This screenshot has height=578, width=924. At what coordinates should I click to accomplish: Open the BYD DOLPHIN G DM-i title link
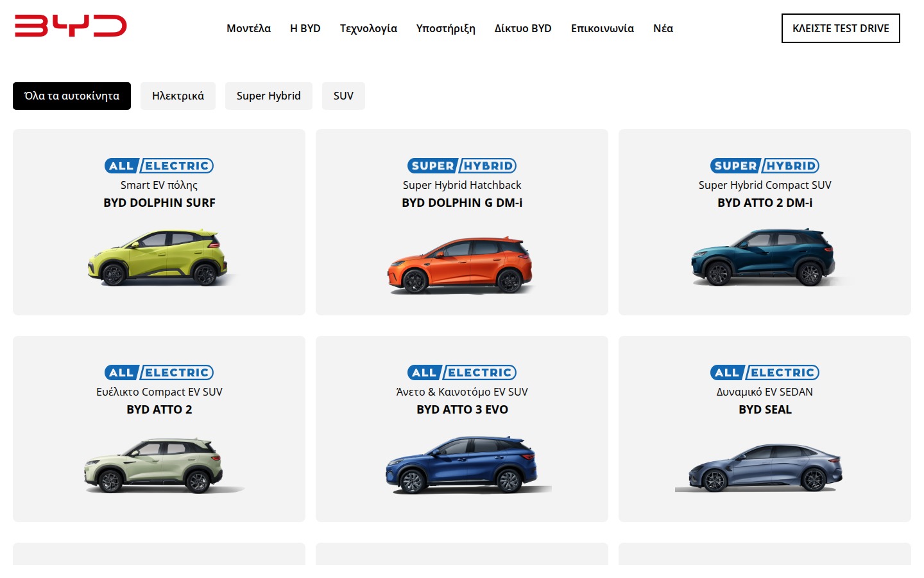[462, 202]
